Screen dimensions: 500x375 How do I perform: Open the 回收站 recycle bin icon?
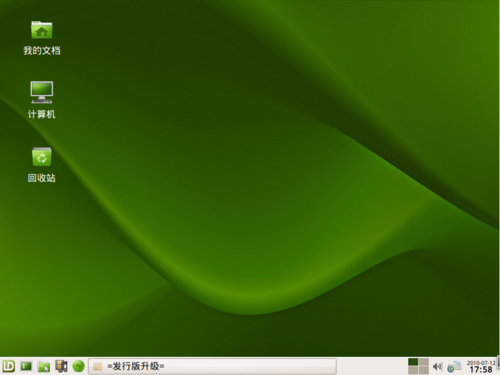tap(42, 157)
